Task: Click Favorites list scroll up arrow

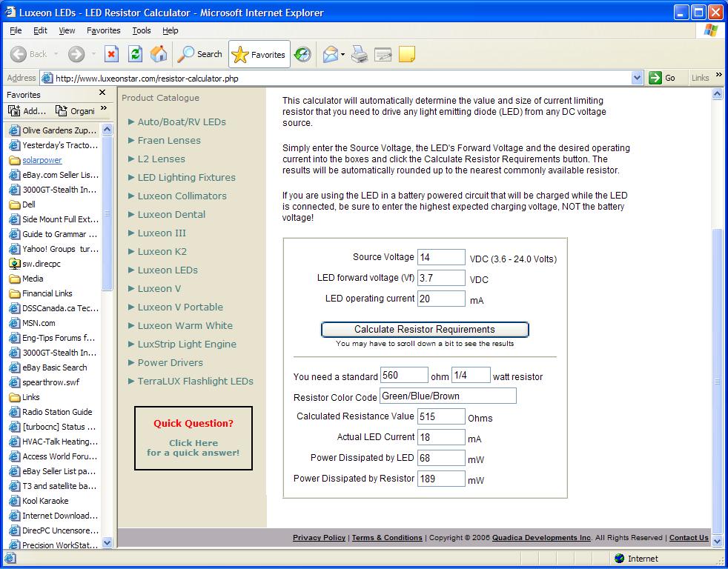Action: click(x=107, y=129)
